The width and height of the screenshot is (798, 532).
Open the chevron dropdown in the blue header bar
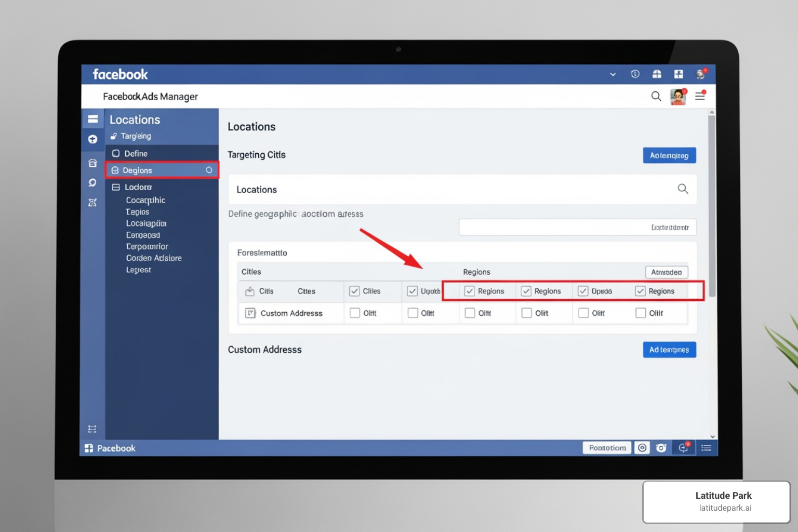(612, 74)
